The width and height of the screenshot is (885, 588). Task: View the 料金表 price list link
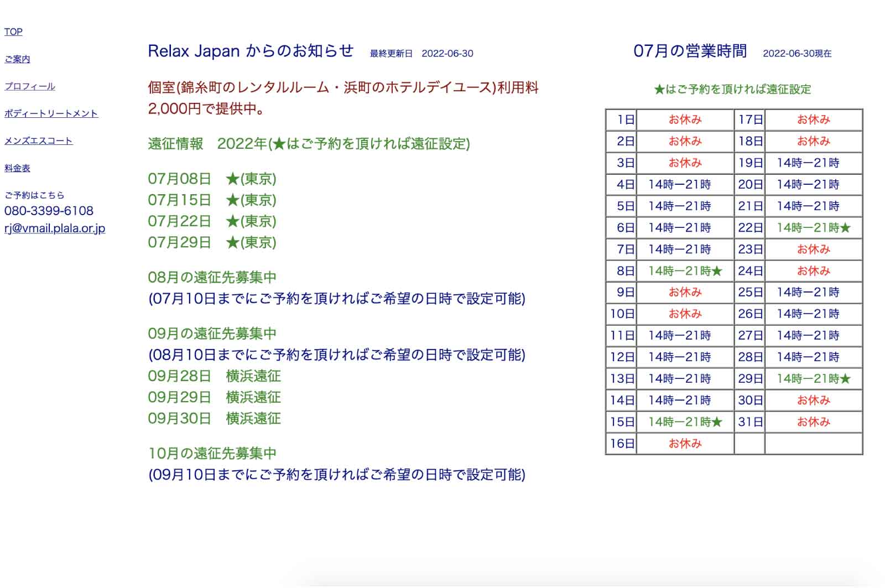click(x=17, y=168)
